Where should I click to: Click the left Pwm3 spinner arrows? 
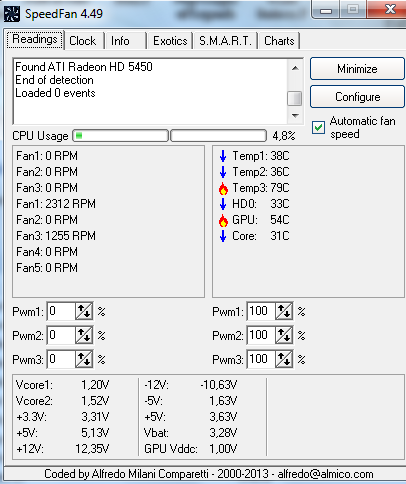click(84, 359)
